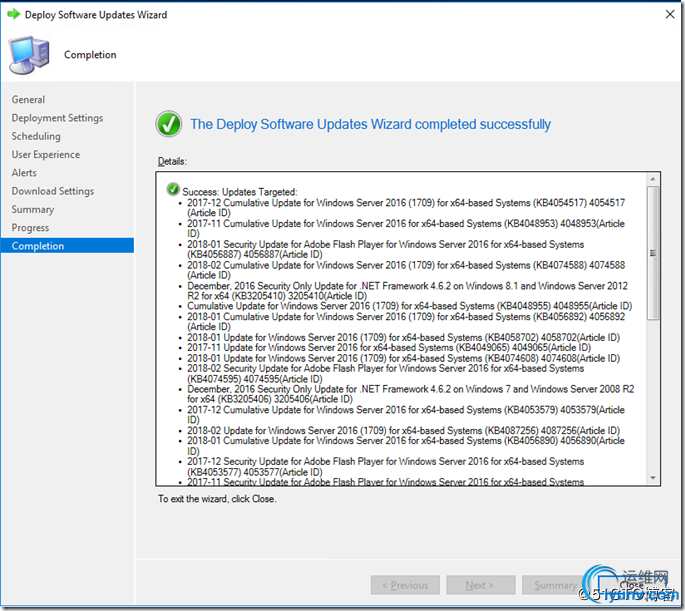The width and height of the screenshot is (685, 611).
Task: Select cumulative update KB4053579 entry
Action: point(406,415)
